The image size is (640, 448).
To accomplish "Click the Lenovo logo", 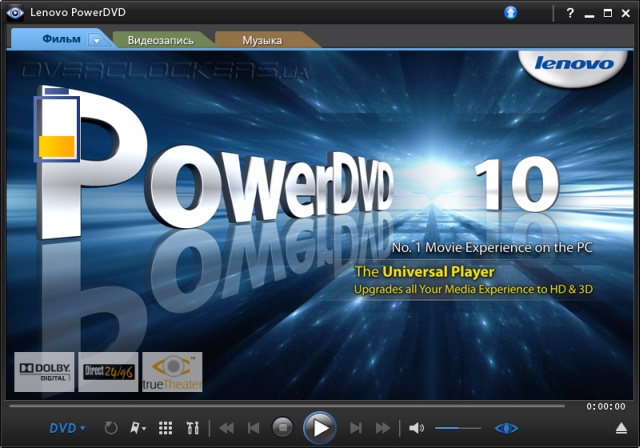I will pyautogui.click(x=573, y=64).
